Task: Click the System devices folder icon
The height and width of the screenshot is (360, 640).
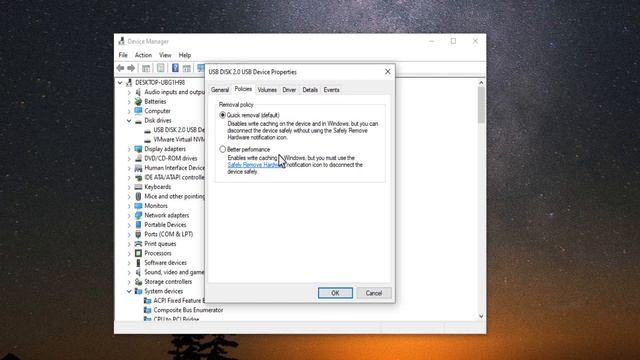Action: pos(138,291)
